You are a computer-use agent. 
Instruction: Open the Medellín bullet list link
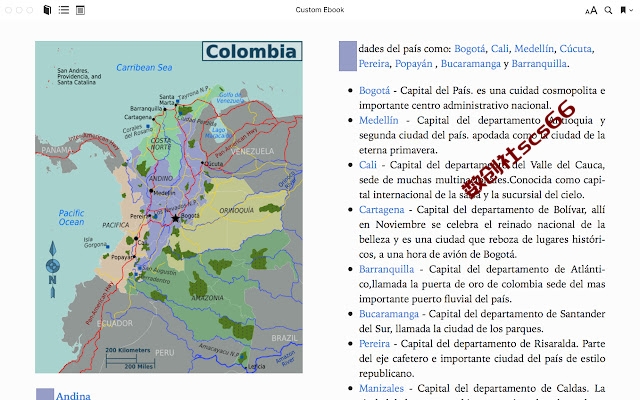378,120
